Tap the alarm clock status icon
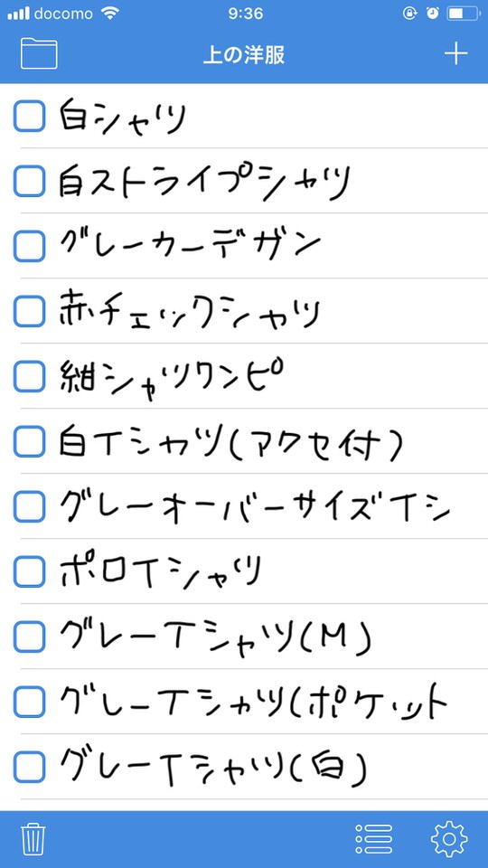The image size is (488, 868). [x=433, y=14]
